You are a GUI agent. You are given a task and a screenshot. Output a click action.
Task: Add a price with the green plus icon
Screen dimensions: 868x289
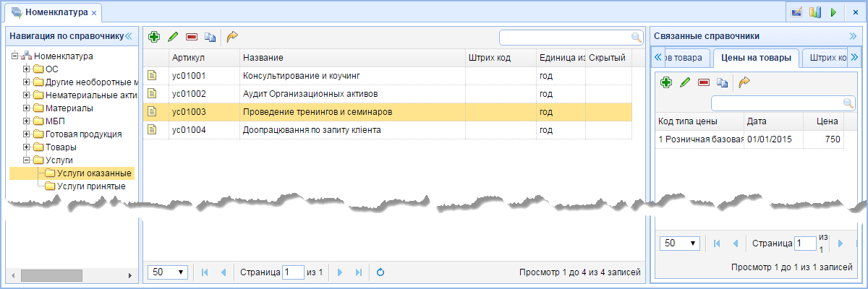pyautogui.click(x=666, y=82)
